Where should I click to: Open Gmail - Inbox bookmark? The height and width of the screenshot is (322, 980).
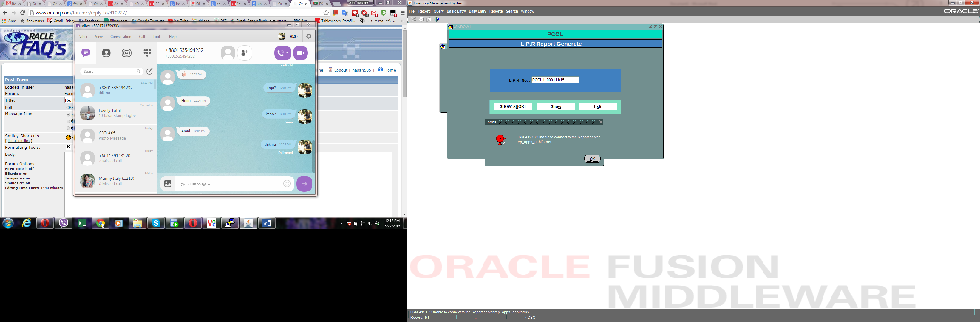(x=61, y=21)
